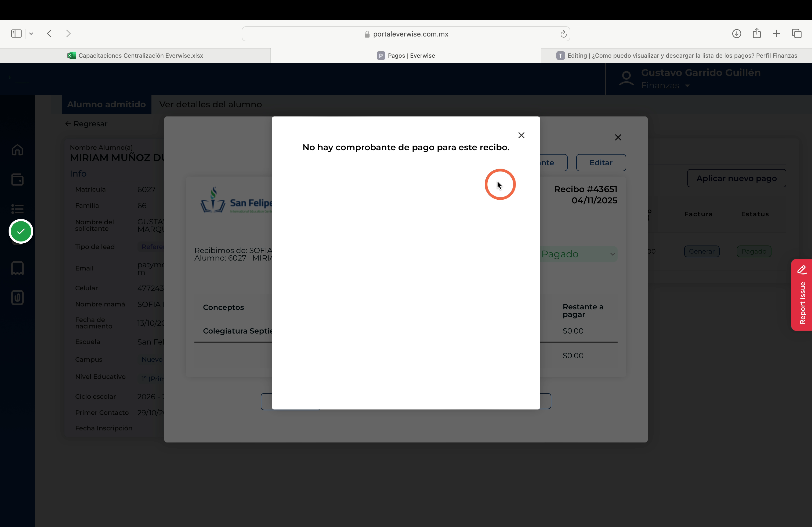Open the Pagado status dropdown on receipt

point(579,254)
